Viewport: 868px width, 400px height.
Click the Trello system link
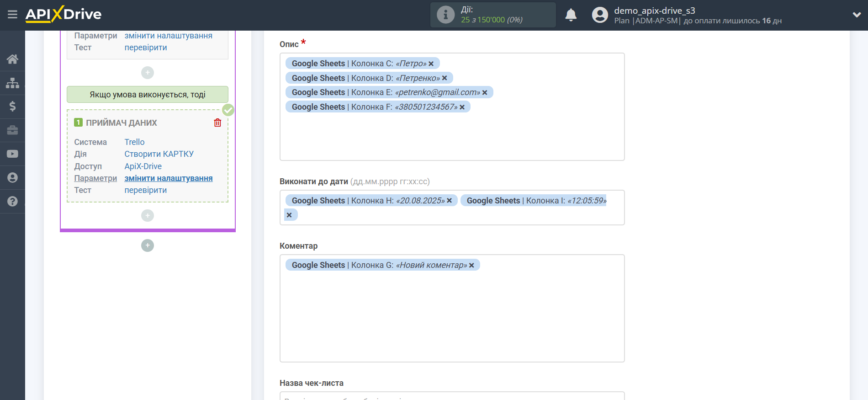tap(134, 142)
